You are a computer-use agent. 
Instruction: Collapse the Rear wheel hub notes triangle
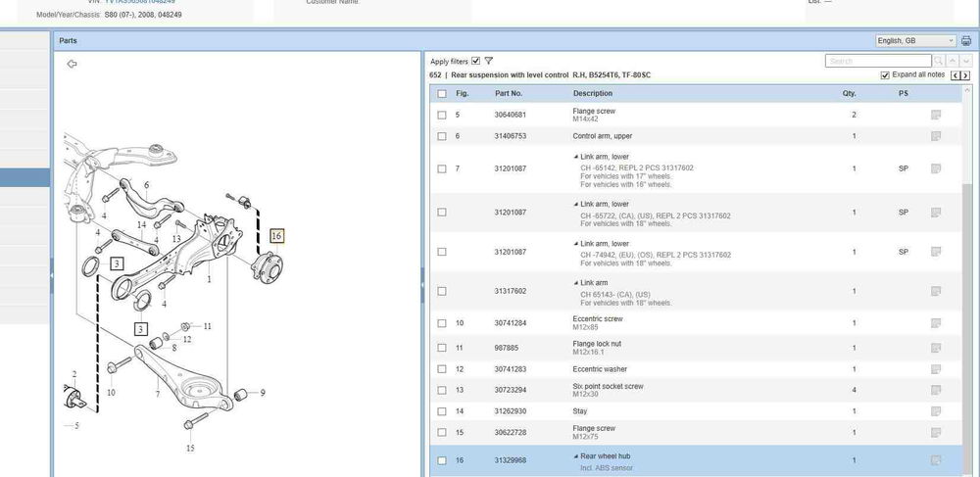click(x=576, y=456)
